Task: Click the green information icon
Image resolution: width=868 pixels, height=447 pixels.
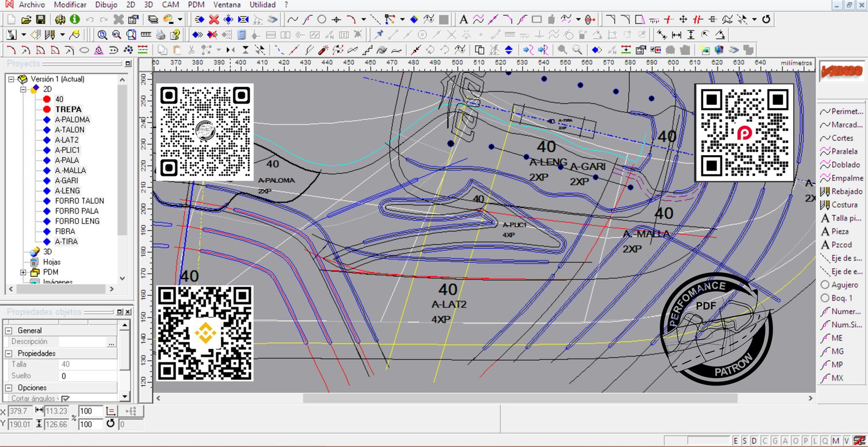Action: tap(75, 19)
